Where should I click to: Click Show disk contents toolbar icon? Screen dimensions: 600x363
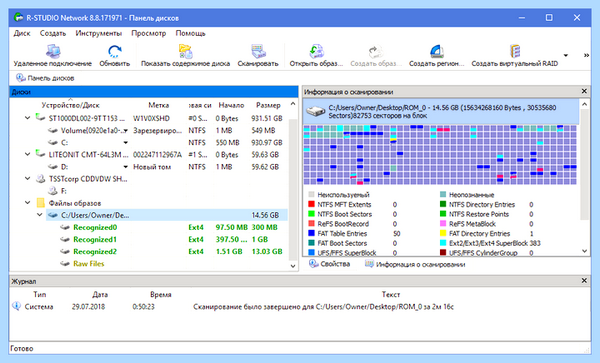point(185,51)
